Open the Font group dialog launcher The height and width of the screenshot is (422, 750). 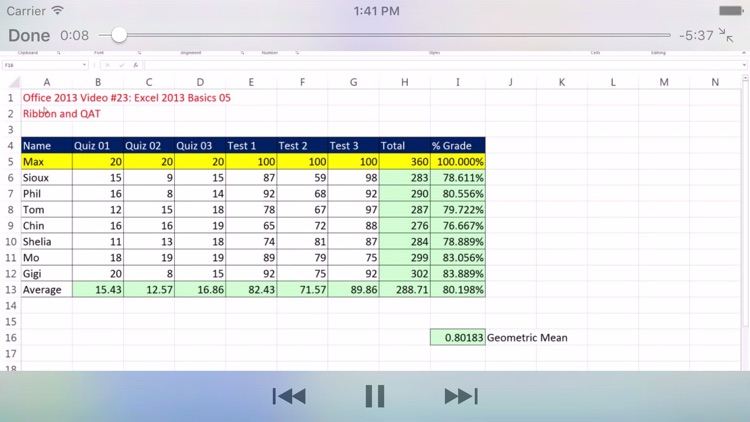coord(139,53)
